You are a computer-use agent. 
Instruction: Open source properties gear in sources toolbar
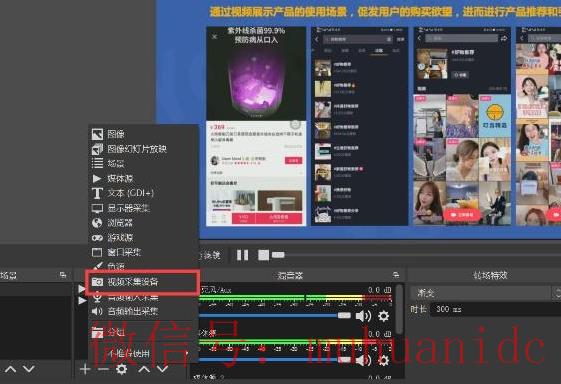click(x=122, y=369)
